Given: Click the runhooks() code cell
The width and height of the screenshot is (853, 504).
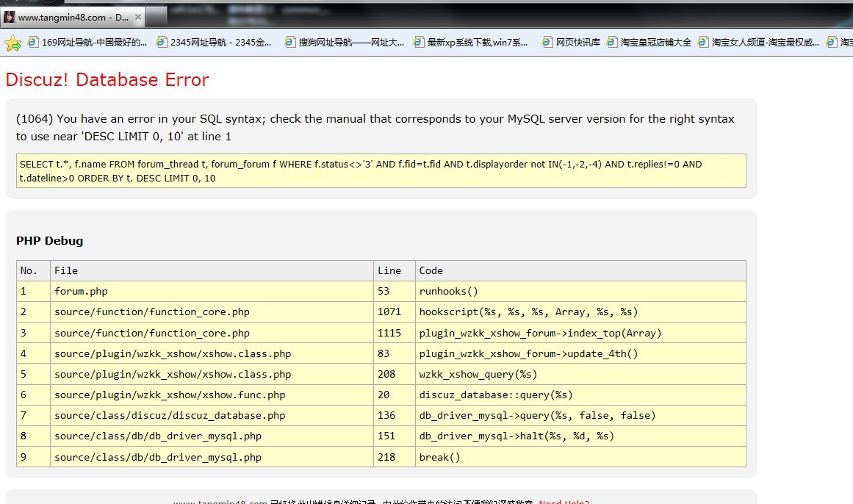Looking at the screenshot, I should coord(580,291).
